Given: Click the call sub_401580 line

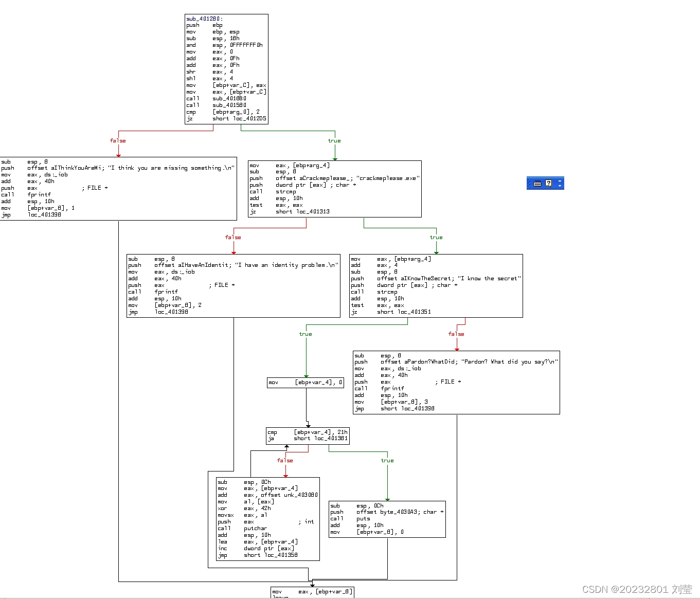Looking at the screenshot, I should coord(217,105).
